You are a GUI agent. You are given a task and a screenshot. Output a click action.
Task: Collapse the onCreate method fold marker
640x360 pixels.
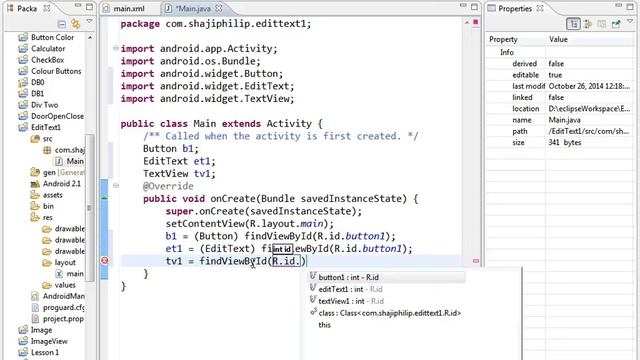point(116,186)
